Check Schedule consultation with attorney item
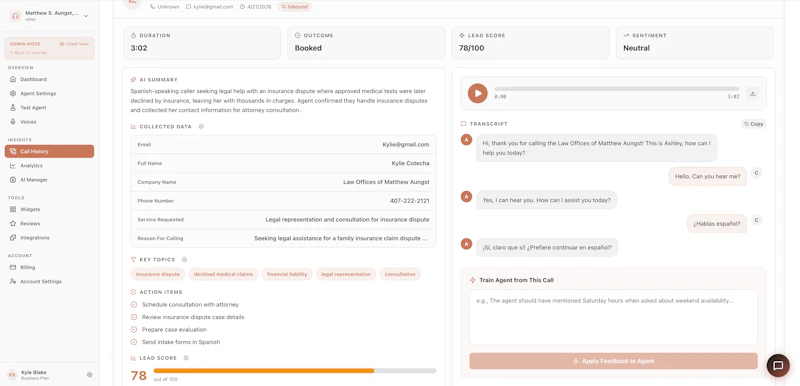Viewport: 800px width, 386px height. click(x=134, y=304)
